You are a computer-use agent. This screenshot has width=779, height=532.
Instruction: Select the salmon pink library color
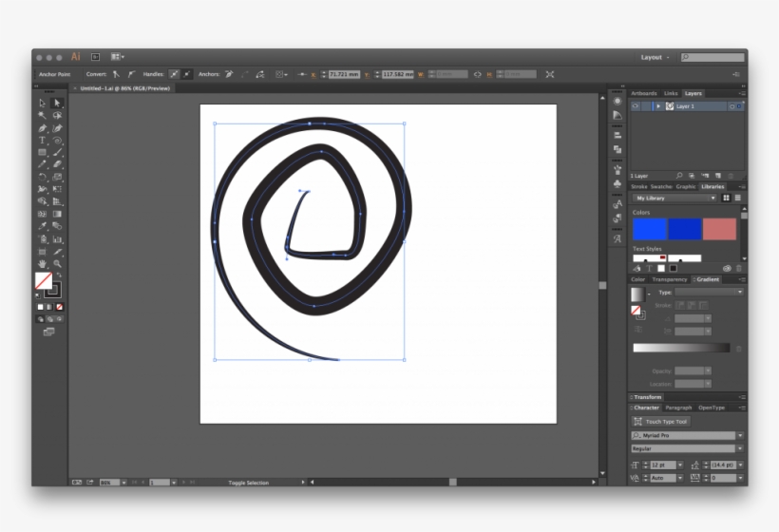pos(719,229)
